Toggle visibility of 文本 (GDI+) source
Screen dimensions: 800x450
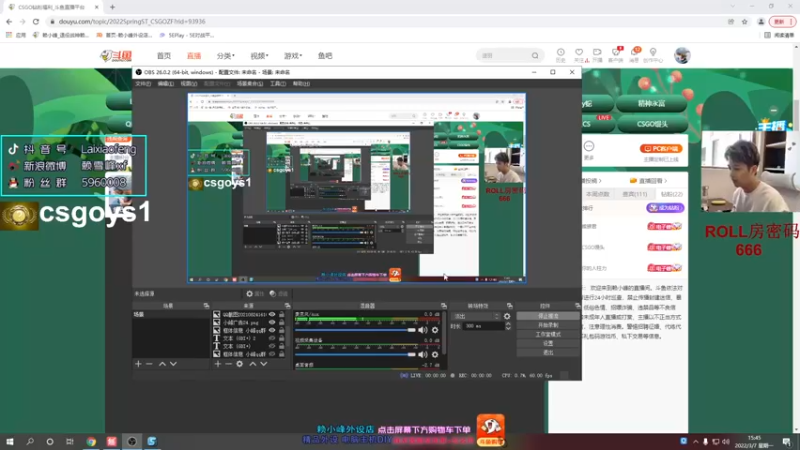pyautogui.click(x=272, y=346)
